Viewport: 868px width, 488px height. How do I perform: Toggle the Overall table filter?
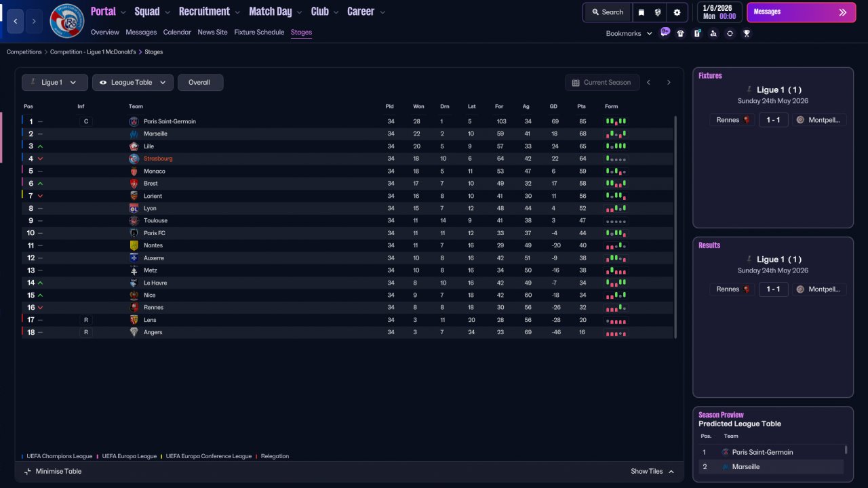pyautogui.click(x=200, y=83)
